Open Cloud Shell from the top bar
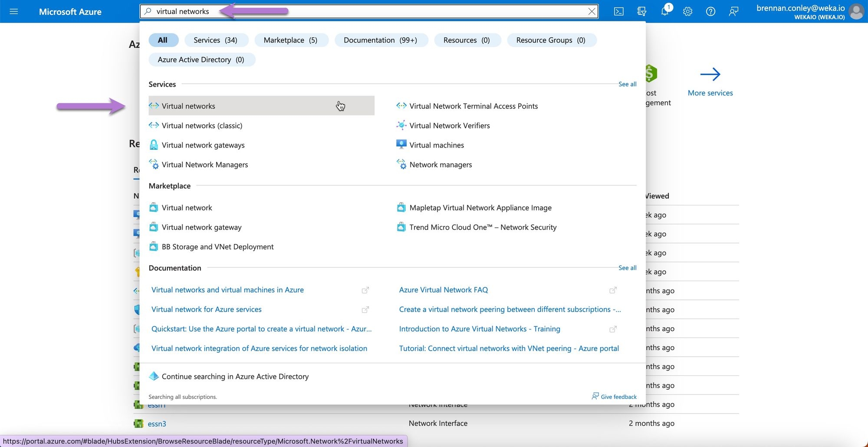 coord(618,11)
